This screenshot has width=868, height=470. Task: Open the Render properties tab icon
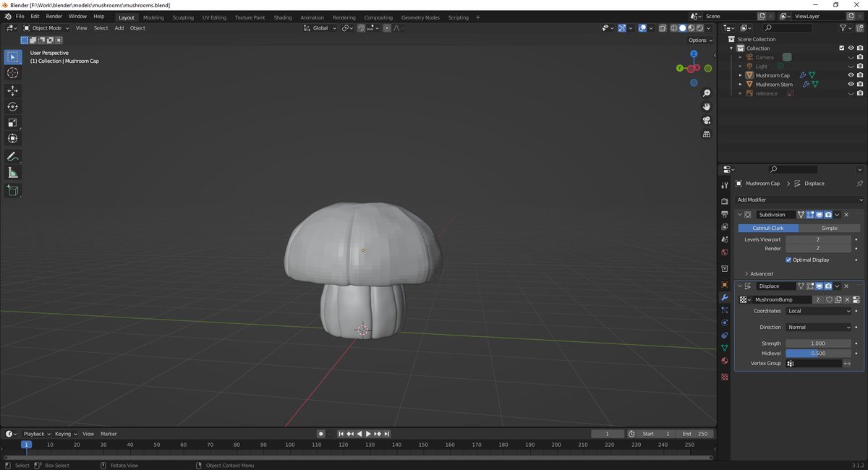pyautogui.click(x=725, y=202)
